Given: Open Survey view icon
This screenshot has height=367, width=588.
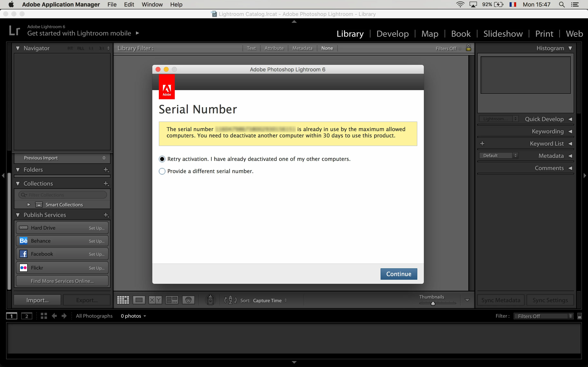Looking at the screenshot, I should [x=172, y=300].
